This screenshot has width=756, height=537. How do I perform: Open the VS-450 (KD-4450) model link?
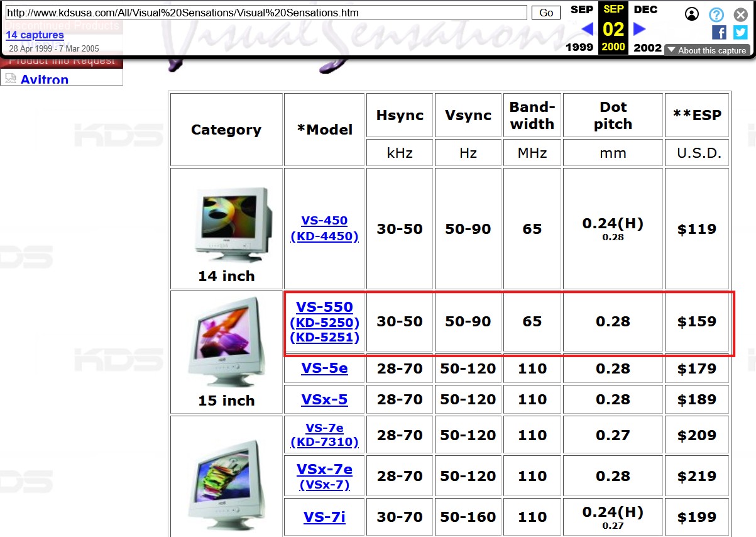(324, 228)
